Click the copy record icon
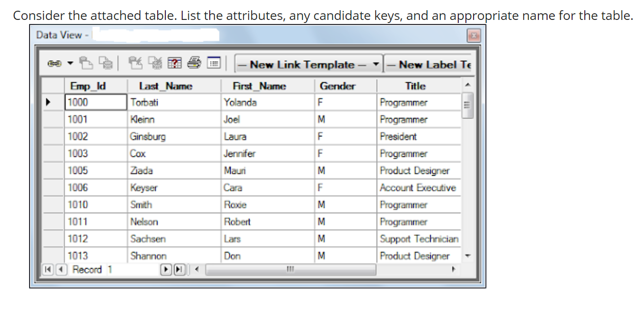 pyautogui.click(x=105, y=63)
